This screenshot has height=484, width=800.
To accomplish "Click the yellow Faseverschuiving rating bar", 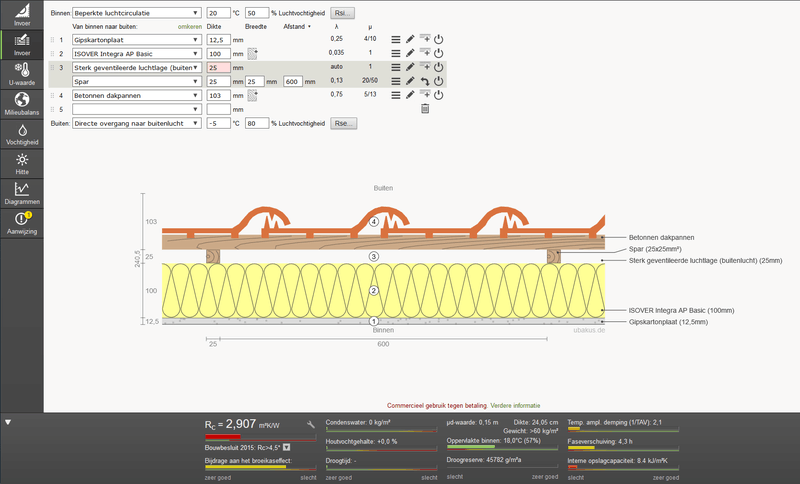I will click(x=581, y=448).
